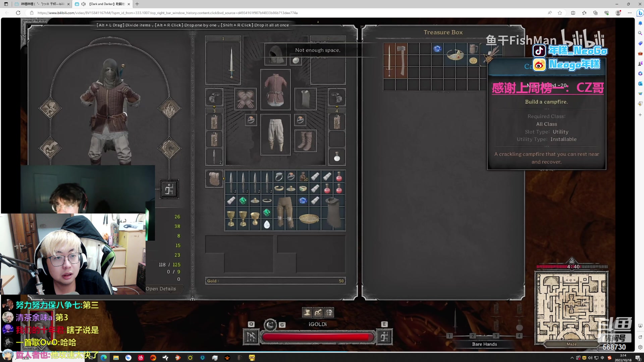Click the Q skill icon on the HUD
The height and width of the screenshot is (362, 644).
tap(251, 337)
